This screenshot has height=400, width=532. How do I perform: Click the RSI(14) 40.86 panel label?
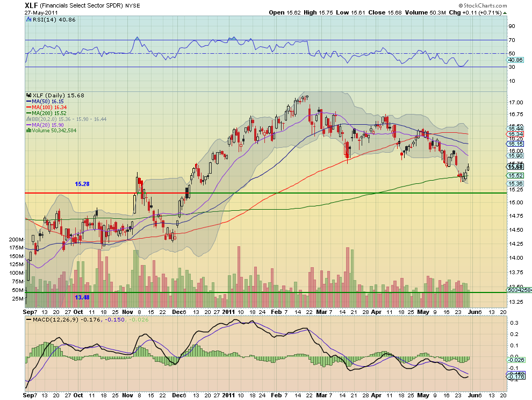(54, 20)
